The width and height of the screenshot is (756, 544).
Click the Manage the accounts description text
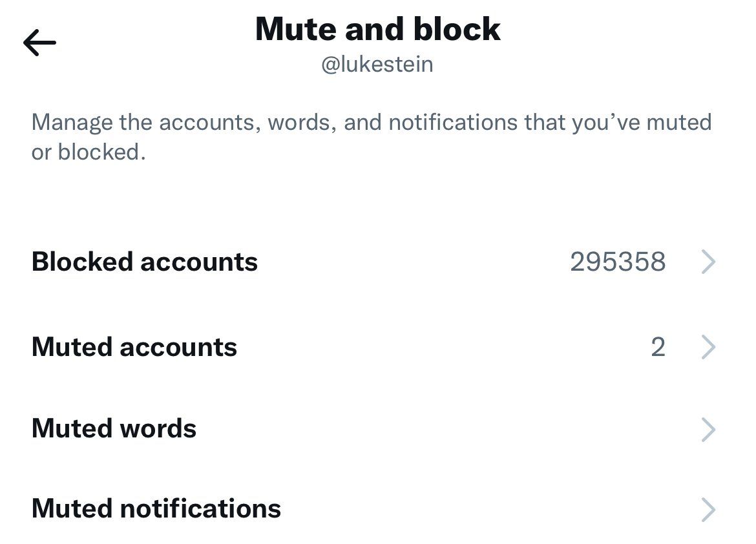[371, 123]
